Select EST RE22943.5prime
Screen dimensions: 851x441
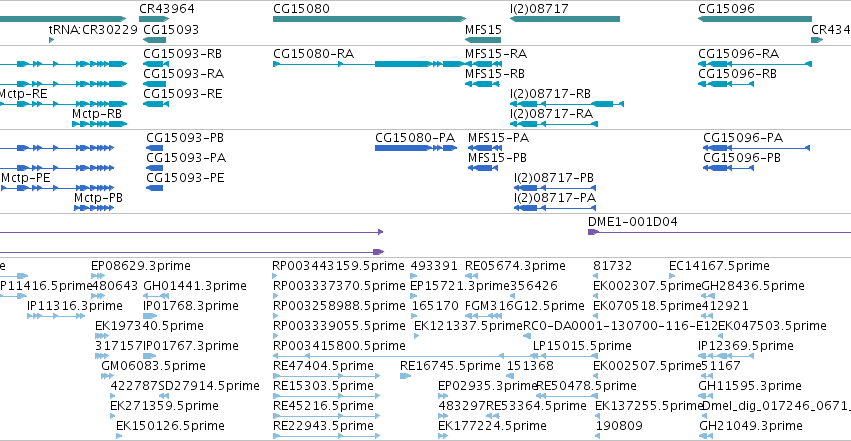pos(323,426)
